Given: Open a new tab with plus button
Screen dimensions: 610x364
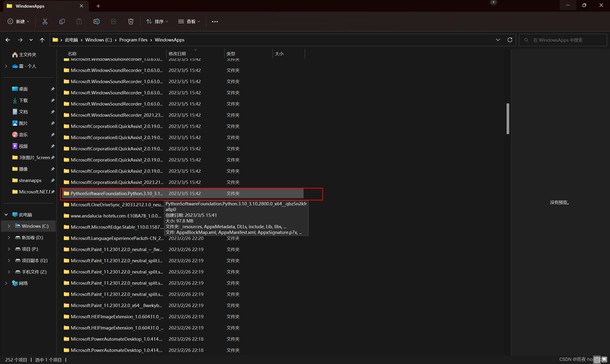Looking at the screenshot, I should (98, 6).
